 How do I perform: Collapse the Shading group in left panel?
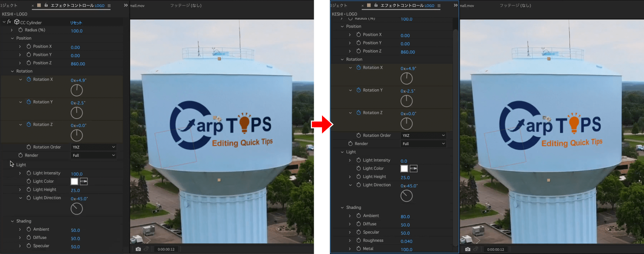12,221
